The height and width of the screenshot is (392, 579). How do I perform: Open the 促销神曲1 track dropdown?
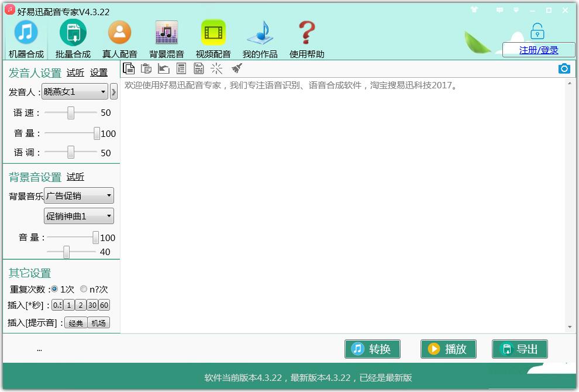[x=109, y=216]
